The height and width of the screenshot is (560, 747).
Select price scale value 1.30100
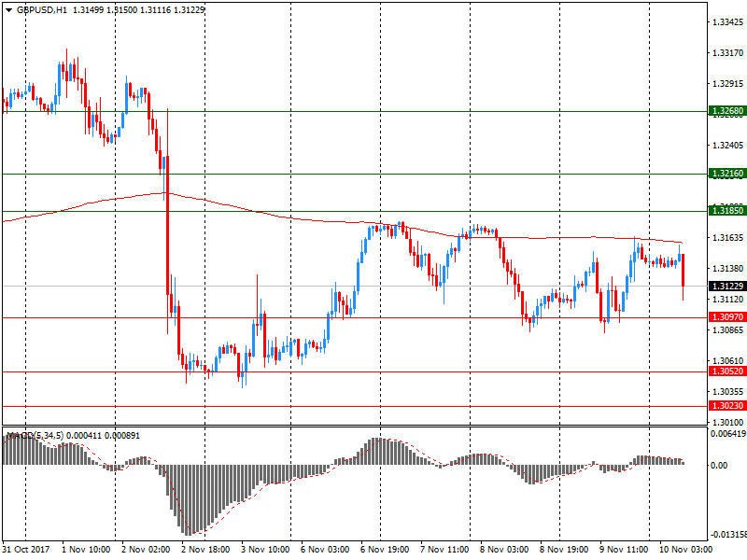[x=727, y=423]
